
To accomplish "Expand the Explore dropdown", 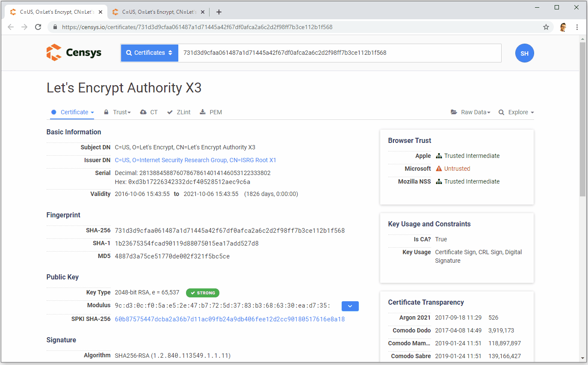I will pos(516,112).
